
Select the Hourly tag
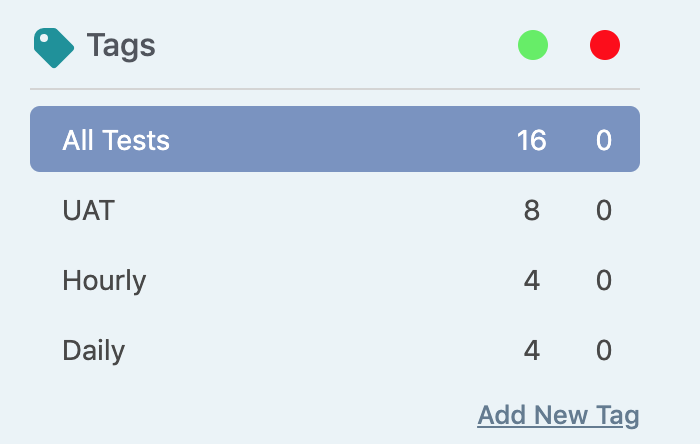pyautogui.click(x=335, y=280)
